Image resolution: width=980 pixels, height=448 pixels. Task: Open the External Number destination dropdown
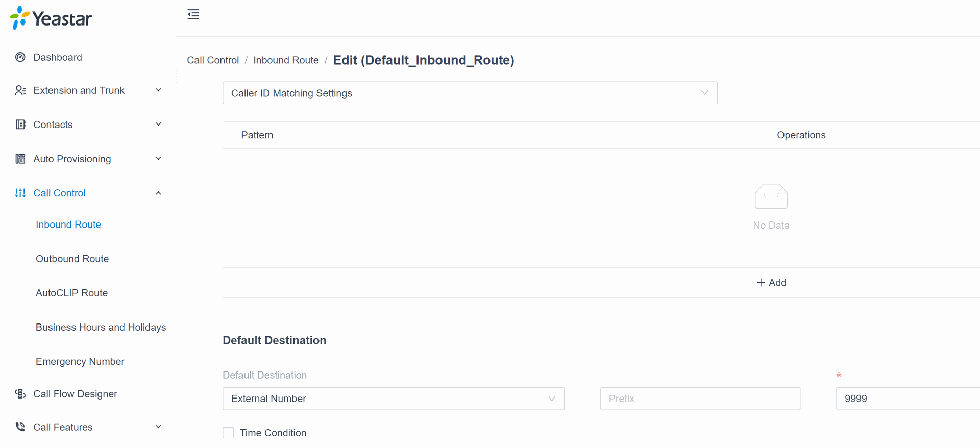[393, 399]
